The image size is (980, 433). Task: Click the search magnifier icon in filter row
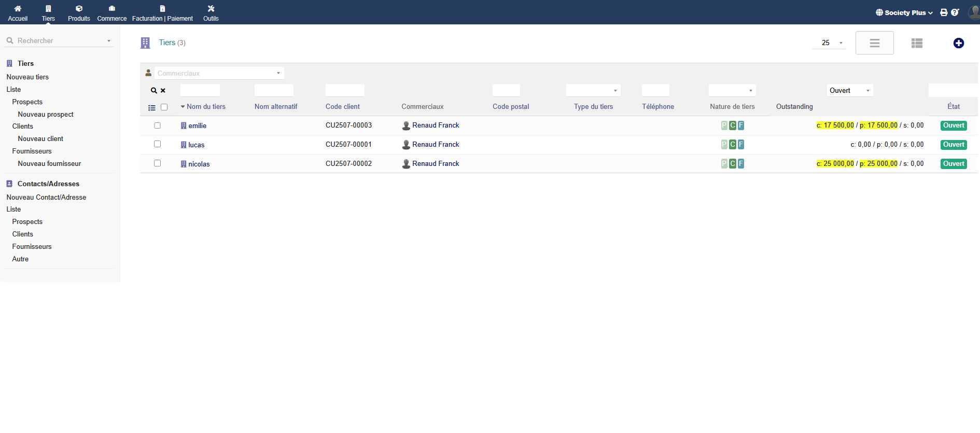pos(154,91)
